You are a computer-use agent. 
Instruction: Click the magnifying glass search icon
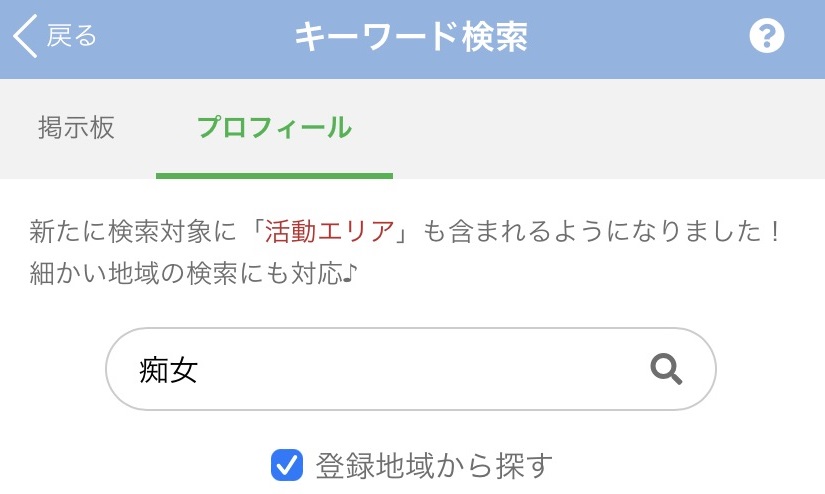point(666,370)
